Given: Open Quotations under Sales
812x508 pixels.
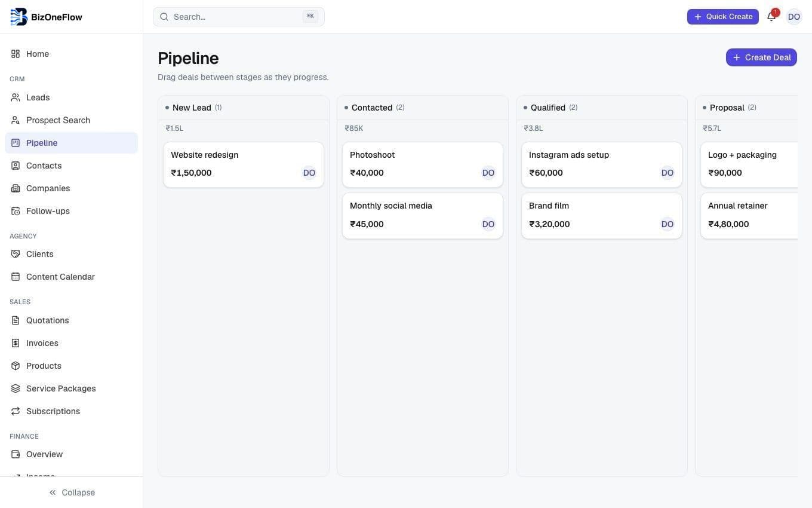Looking at the screenshot, I should [71, 320].
